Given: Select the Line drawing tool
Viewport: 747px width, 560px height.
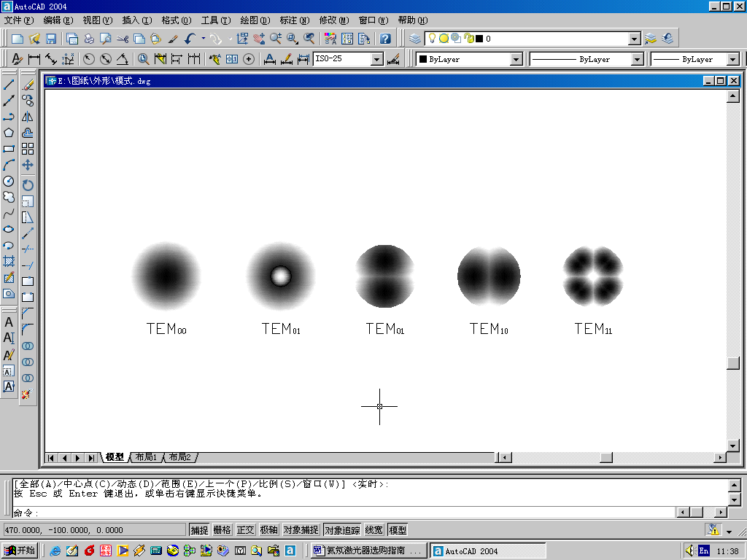Looking at the screenshot, I should click(x=9, y=85).
